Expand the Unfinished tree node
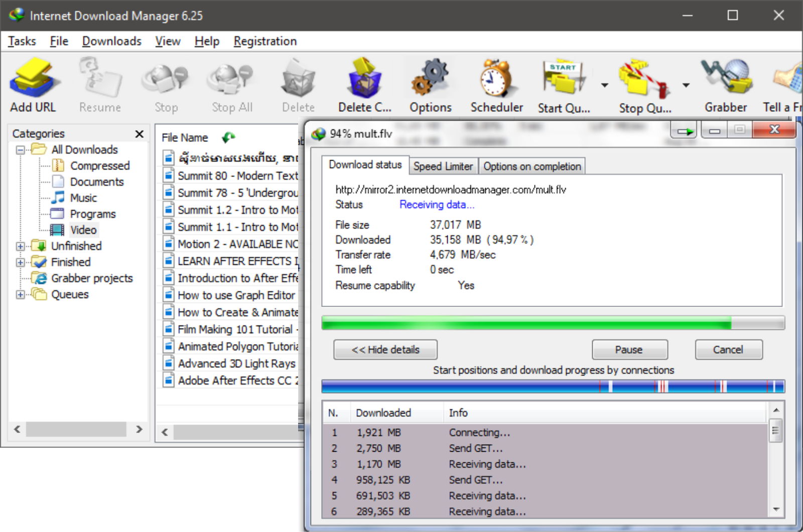 [21, 246]
